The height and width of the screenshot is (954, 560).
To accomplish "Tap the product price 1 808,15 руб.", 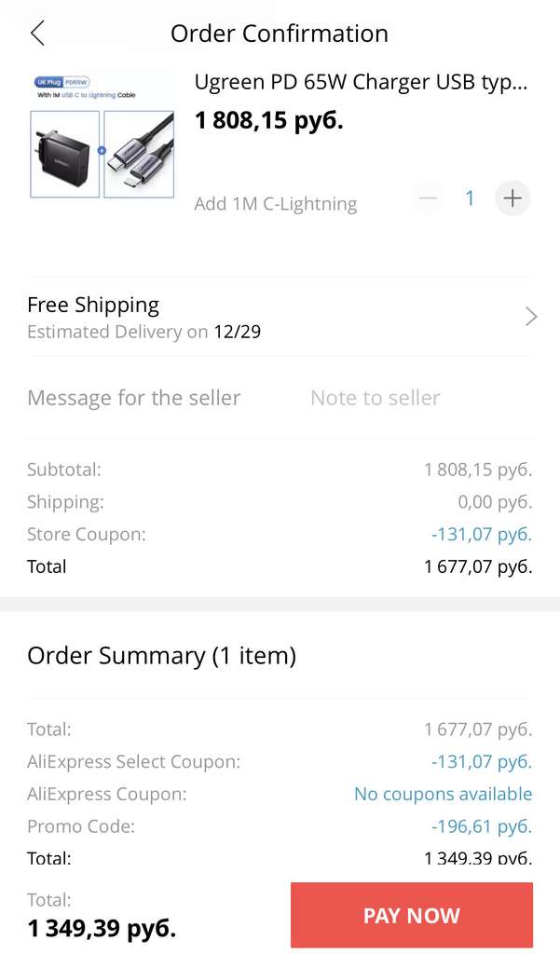I will tap(269, 120).
